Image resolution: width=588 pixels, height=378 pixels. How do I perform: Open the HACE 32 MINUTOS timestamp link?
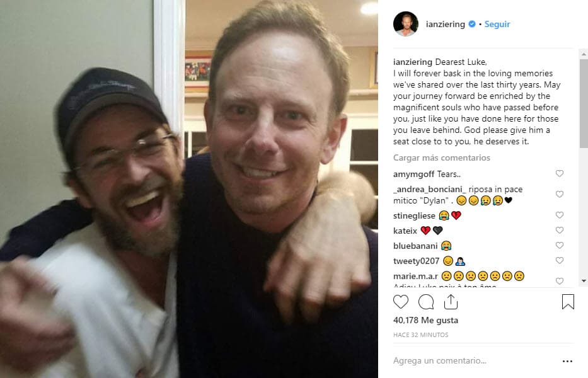tap(421, 335)
